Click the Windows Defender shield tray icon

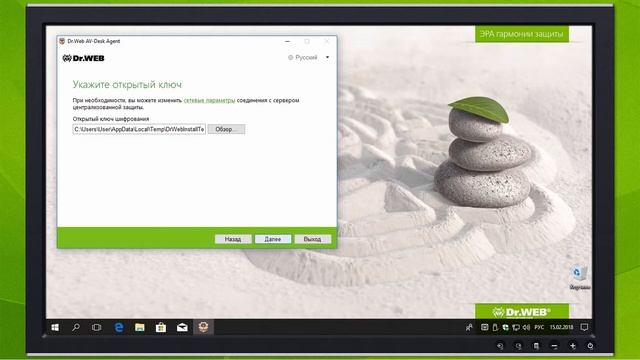click(x=505, y=327)
